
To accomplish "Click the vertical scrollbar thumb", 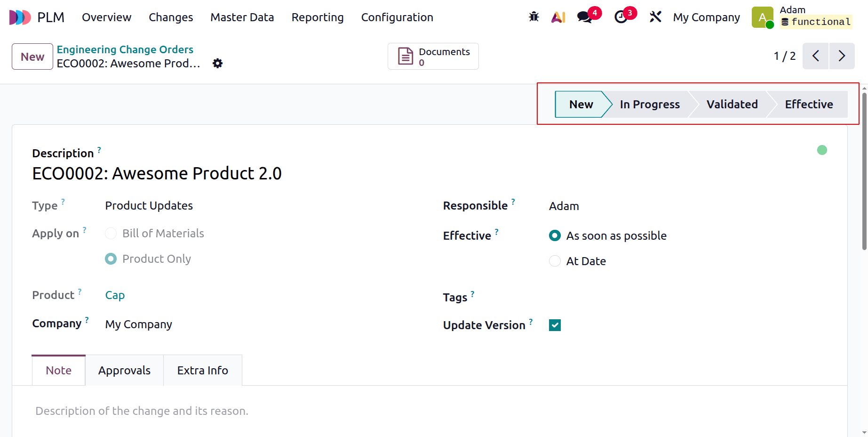I will point(864,170).
